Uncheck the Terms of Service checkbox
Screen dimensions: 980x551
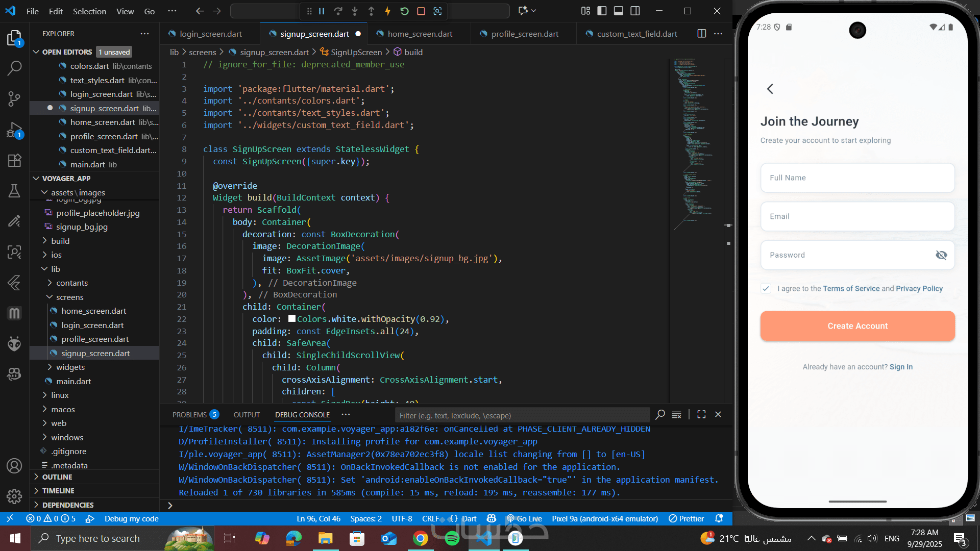click(x=766, y=288)
